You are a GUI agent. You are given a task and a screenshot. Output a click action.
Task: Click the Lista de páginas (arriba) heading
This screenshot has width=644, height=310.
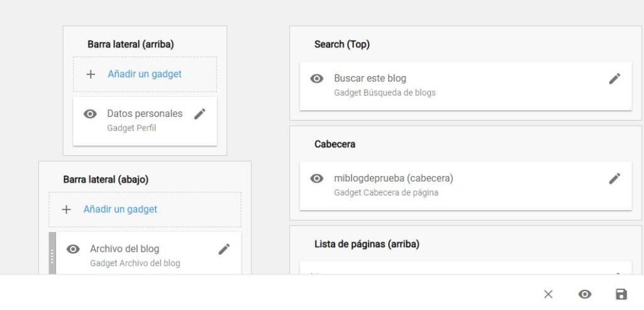pos(367,244)
